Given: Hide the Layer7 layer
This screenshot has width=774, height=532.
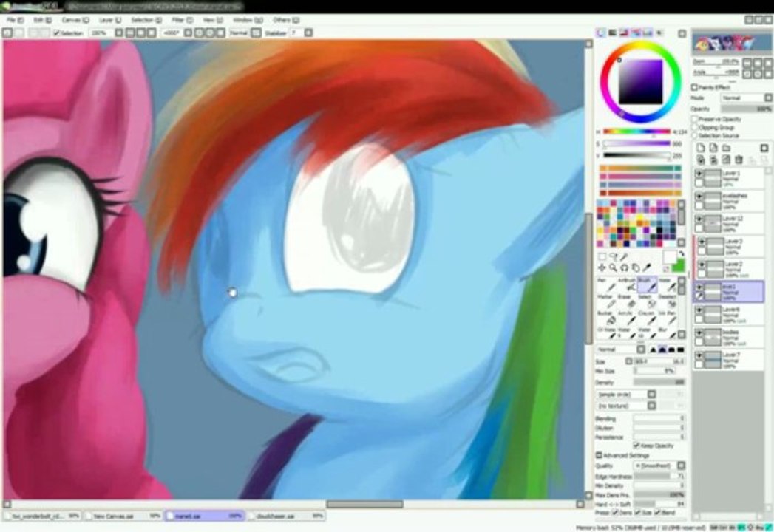Looking at the screenshot, I should 699,355.
